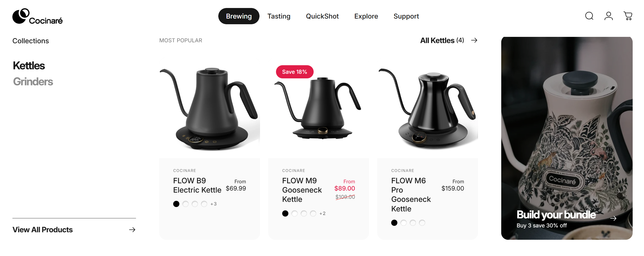Screen dimensions: 644x256
Task: Choose last white swatch on FLOW M6 Pro
Action: point(422,223)
